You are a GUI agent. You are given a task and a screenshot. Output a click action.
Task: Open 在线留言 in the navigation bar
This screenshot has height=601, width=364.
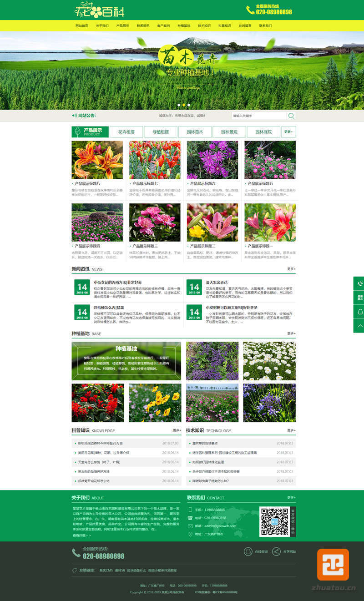[x=245, y=26]
